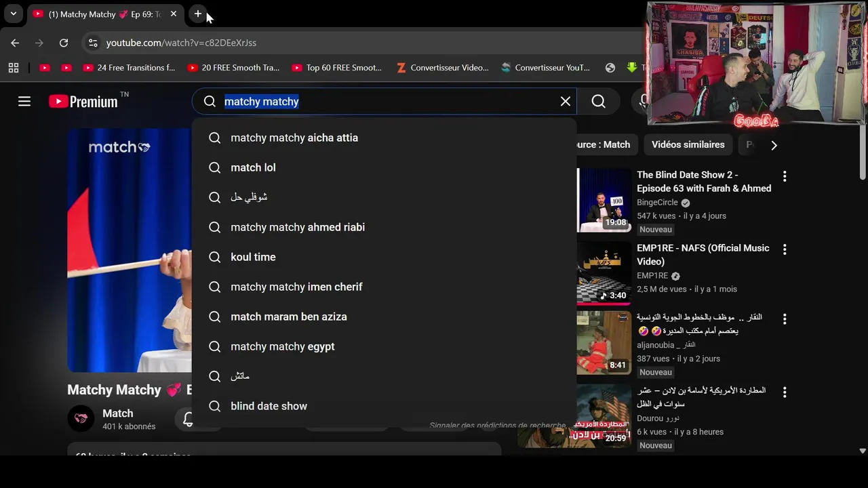Open options menu for Dourou video

pos(785,392)
